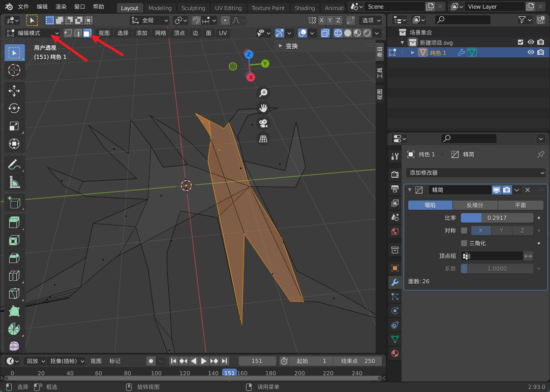This screenshot has width=550, height=392.
Task: Select the Loop Cut tool
Action: pos(14,276)
